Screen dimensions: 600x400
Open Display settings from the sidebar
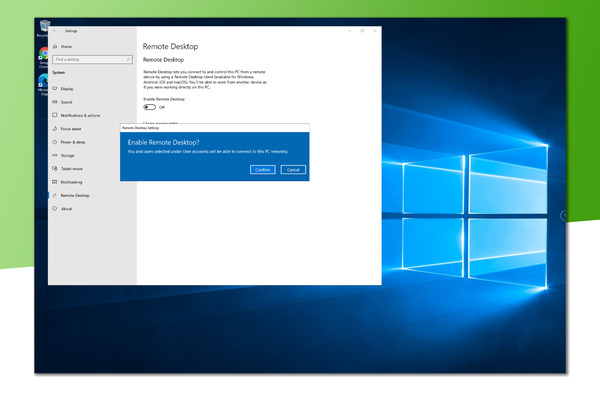(67, 89)
